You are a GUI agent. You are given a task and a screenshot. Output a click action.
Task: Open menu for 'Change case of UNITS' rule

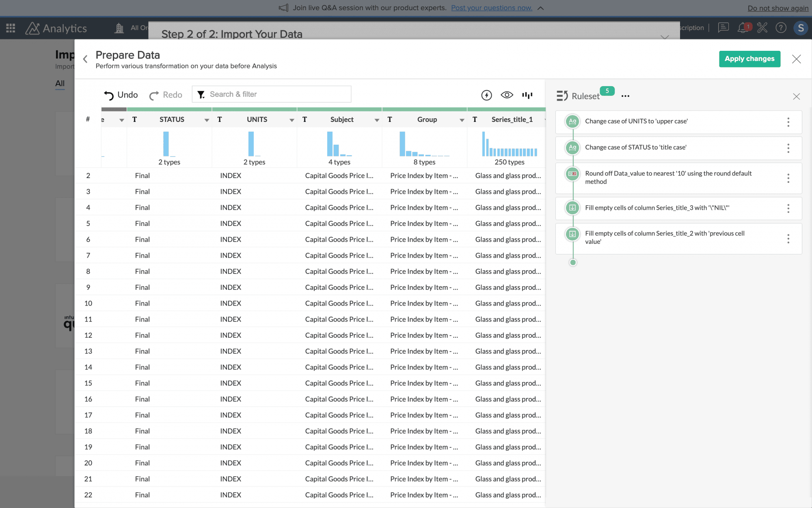pos(788,122)
